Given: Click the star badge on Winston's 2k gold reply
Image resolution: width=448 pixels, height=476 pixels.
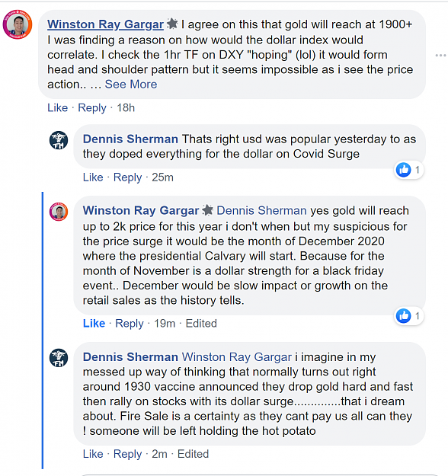Looking at the screenshot, I should point(208,210).
